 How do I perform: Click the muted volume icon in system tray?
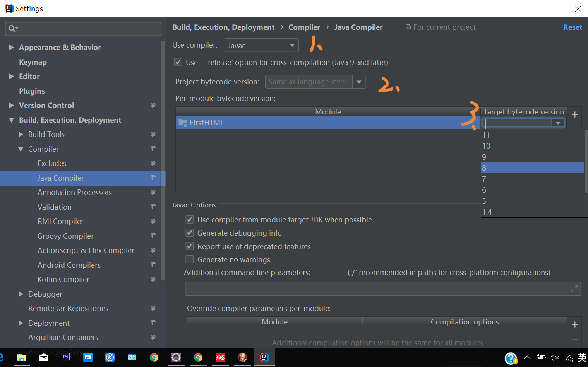(x=555, y=358)
